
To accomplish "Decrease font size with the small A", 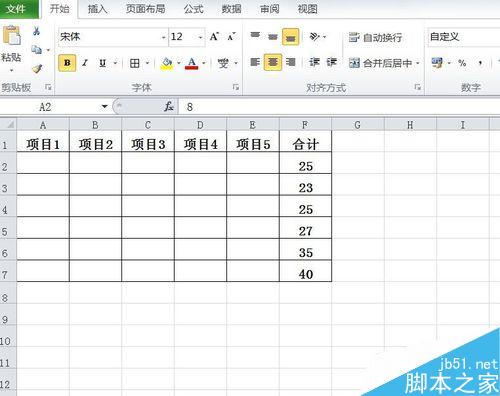I will point(231,36).
